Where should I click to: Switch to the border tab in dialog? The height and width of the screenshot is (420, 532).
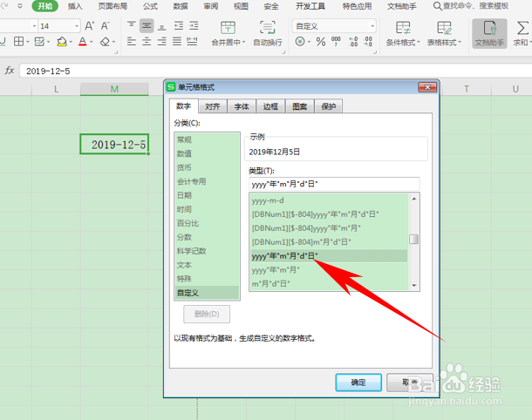(x=270, y=106)
